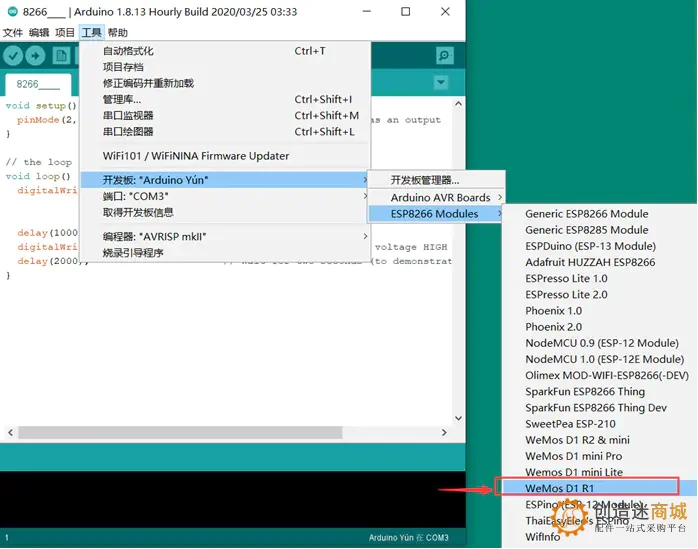The height and width of the screenshot is (549, 698).
Task: Open the 项目 menu
Action: [65, 33]
